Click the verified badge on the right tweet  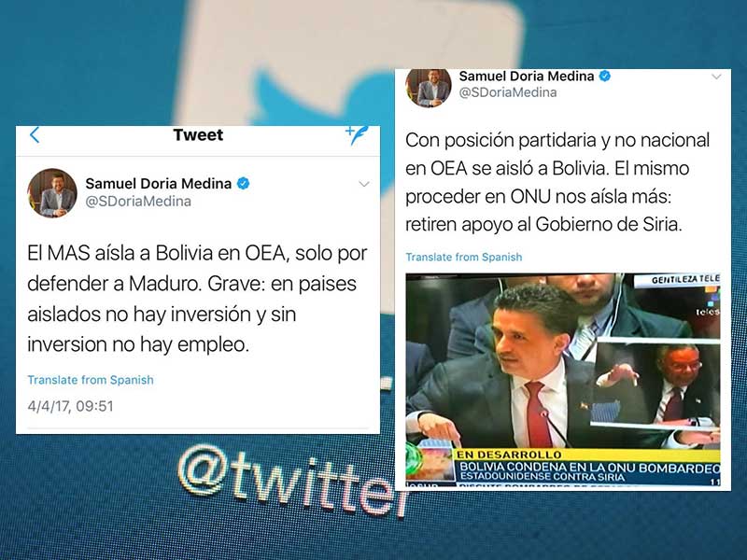pyautogui.click(x=604, y=76)
